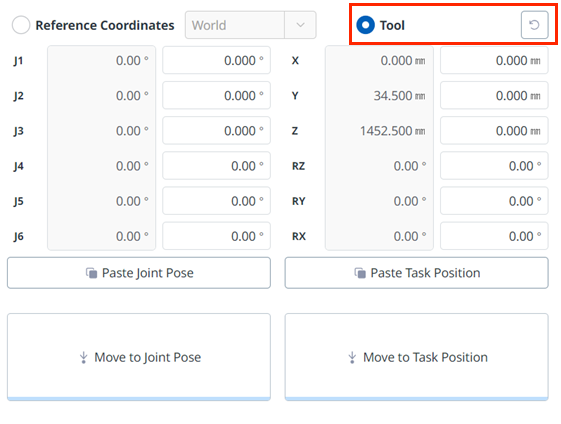Select the Reference Coordinates radio button

click(21, 25)
